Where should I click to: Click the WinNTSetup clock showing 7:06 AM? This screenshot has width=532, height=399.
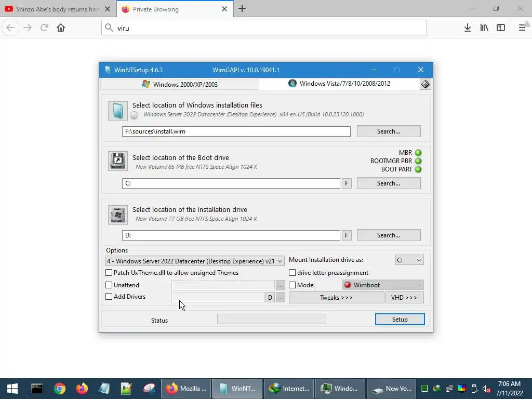509,384
